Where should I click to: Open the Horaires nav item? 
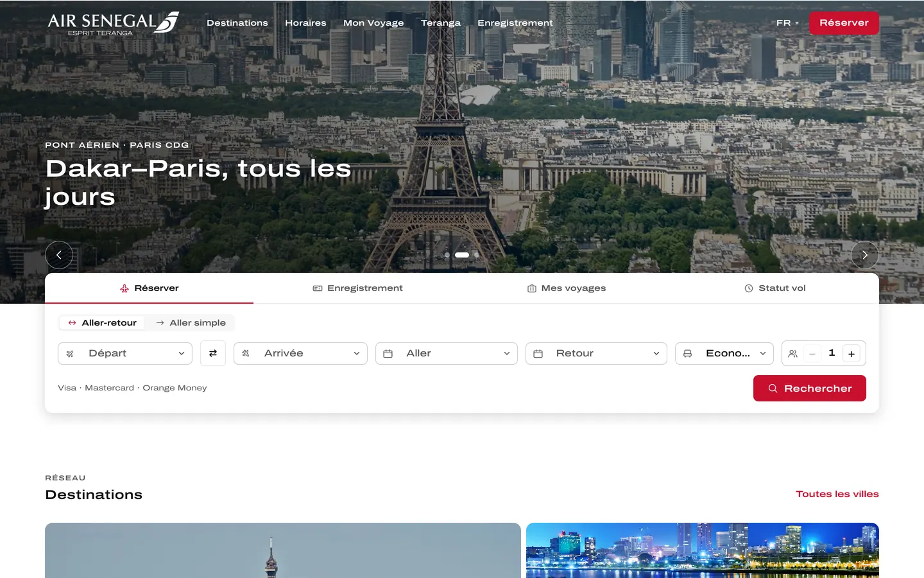(305, 23)
